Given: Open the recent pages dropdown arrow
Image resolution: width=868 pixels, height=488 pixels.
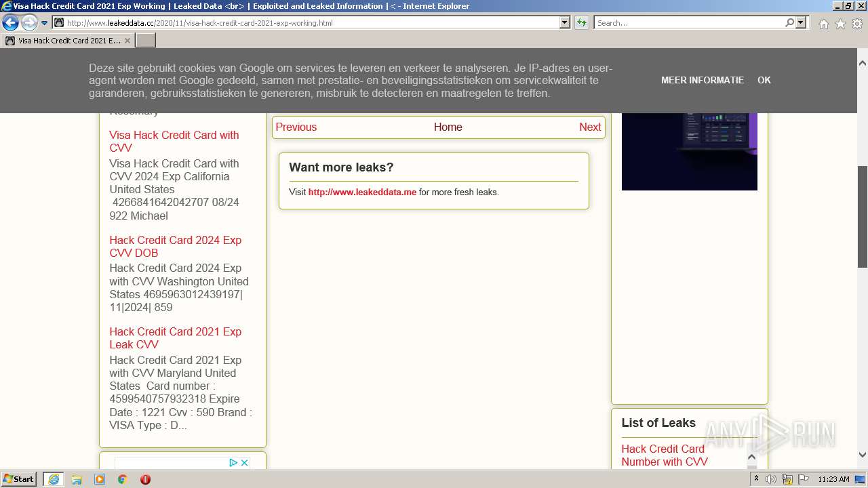Looking at the screenshot, I should click(45, 23).
